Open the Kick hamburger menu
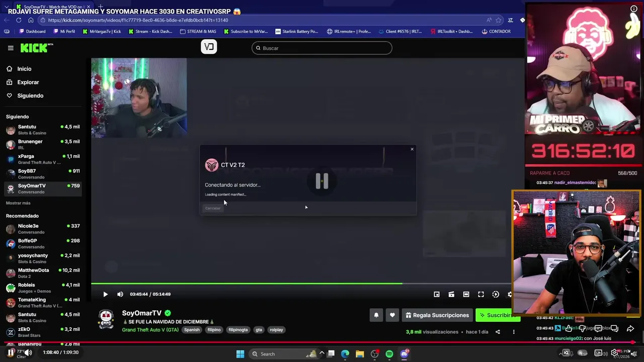Screen dimensions: 644x362 [11, 48]
